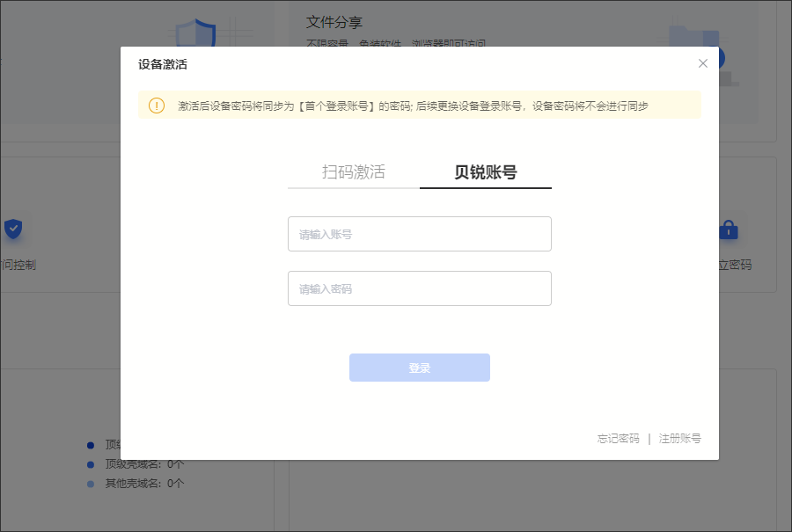Click the 其他壳域名: 0个 legend entry
This screenshot has height=532, width=792.
[x=136, y=484]
